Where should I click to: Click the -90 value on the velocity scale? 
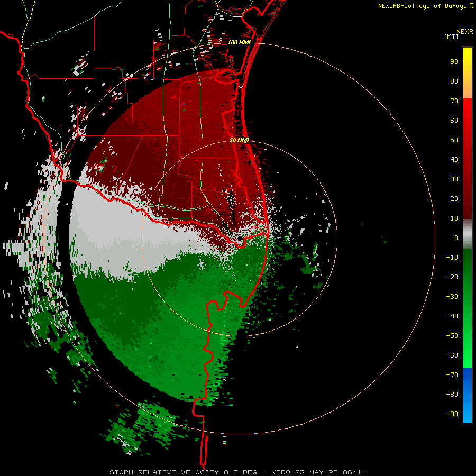click(x=452, y=414)
